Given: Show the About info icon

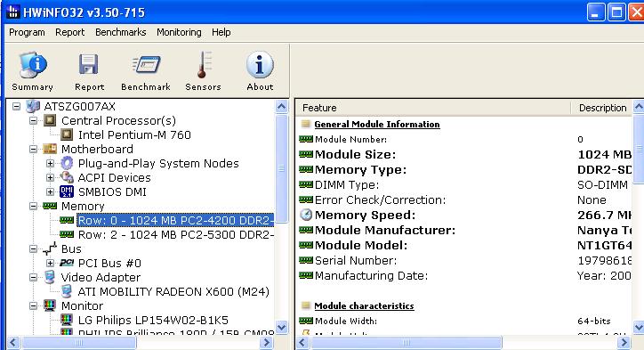Looking at the screenshot, I should click(260, 65).
